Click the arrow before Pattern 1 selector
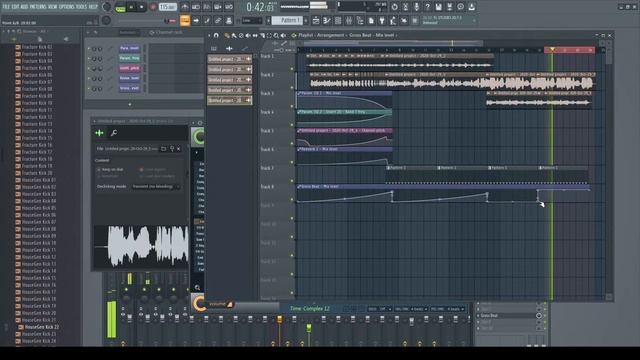The image size is (640, 360). point(269,20)
